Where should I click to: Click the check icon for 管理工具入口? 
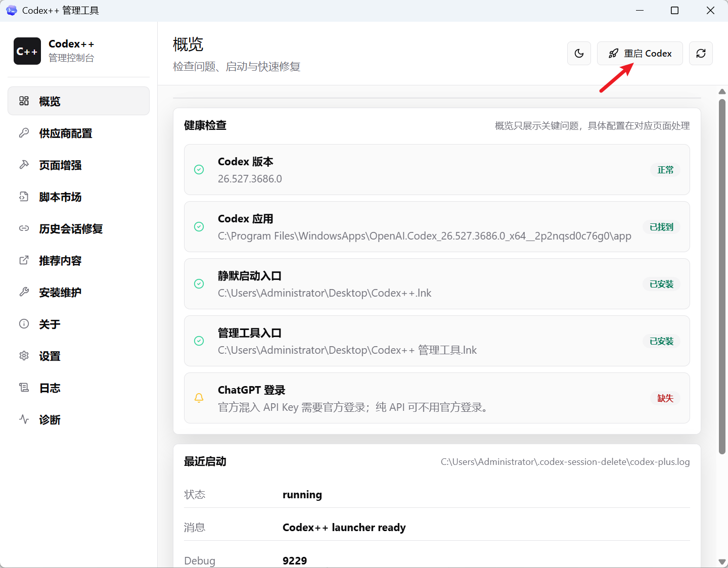199,341
